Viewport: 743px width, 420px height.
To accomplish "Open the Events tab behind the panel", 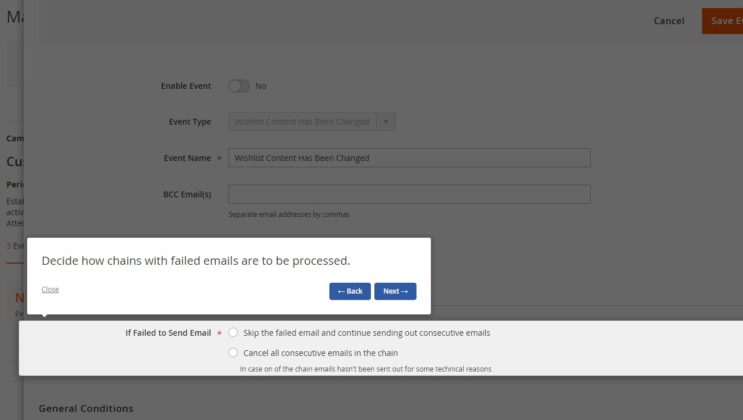I will click(x=15, y=245).
